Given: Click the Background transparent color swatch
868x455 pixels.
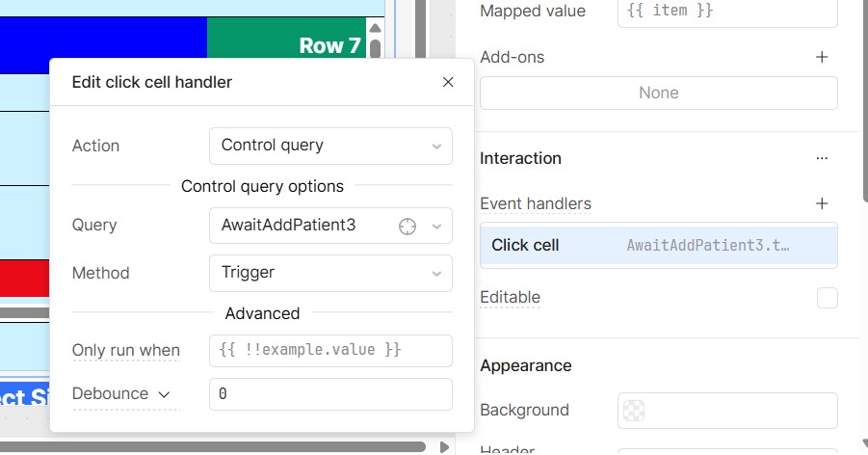Looking at the screenshot, I should pyautogui.click(x=634, y=411).
